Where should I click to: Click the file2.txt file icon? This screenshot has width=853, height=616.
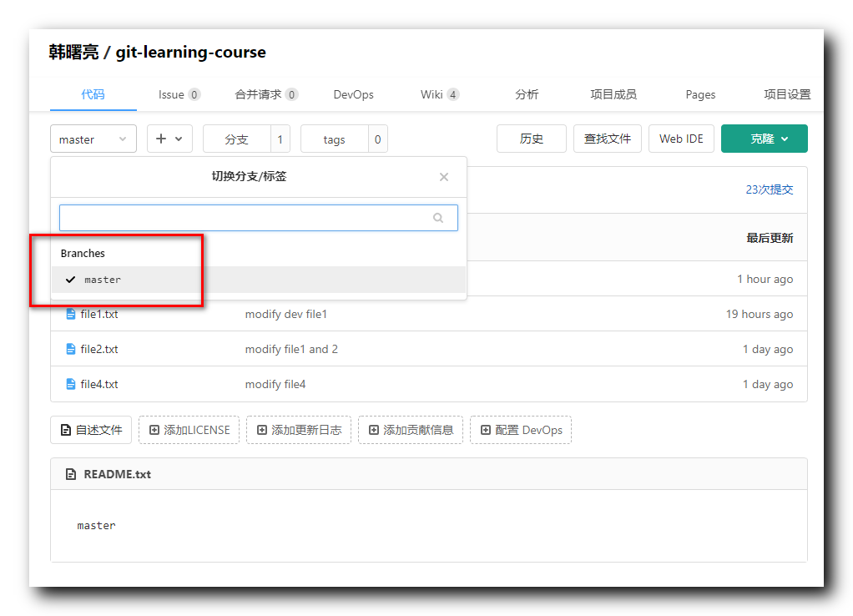coord(71,349)
